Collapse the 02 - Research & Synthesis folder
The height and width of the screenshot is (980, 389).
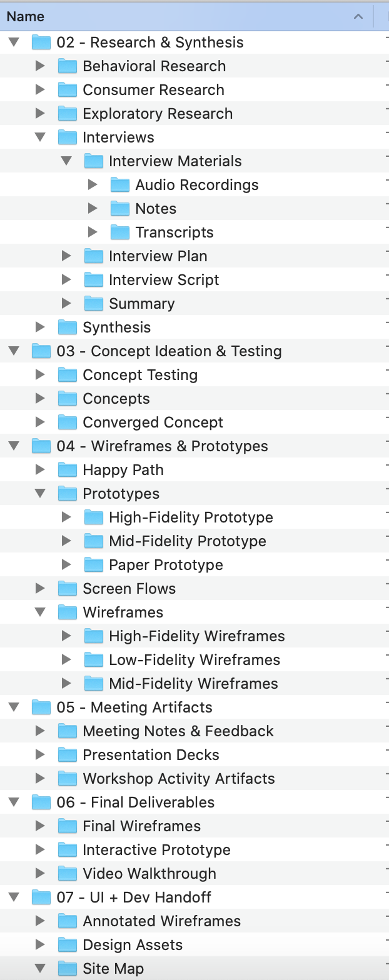point(14,42)
